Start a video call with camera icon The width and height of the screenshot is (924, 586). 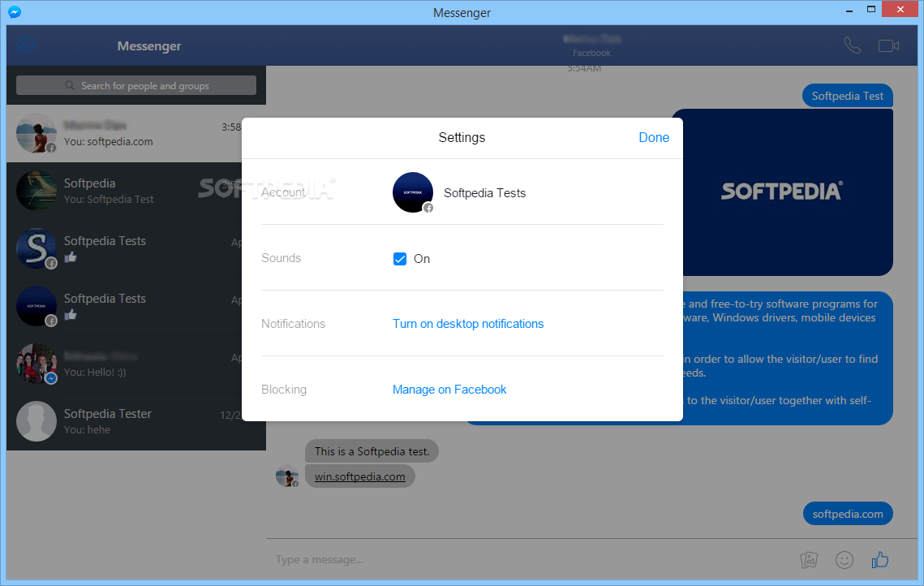pos(888,45)
